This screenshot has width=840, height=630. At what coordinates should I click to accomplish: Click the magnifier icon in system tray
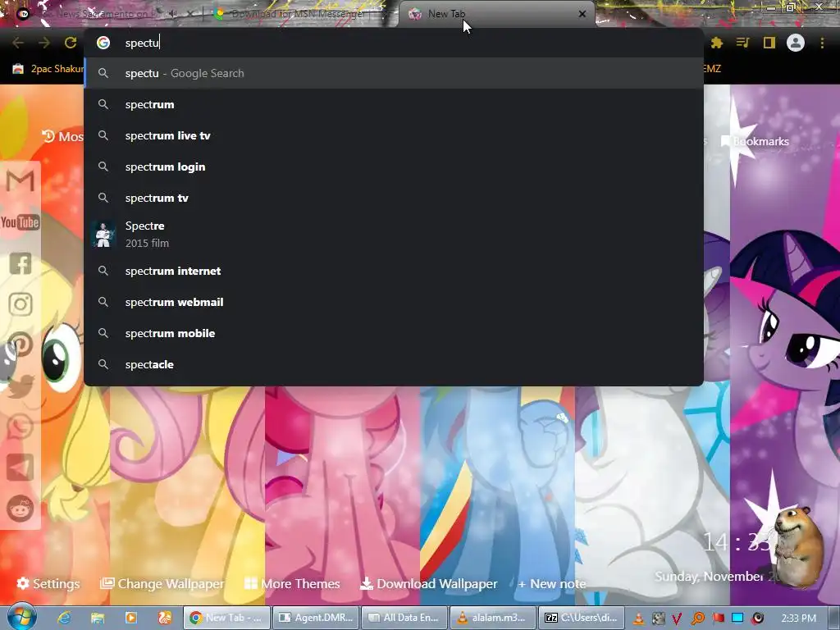pos(699,619)
